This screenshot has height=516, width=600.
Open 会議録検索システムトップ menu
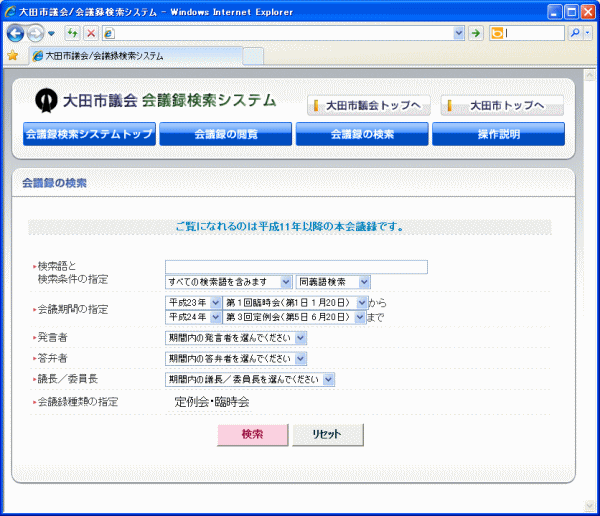point(89,134)
